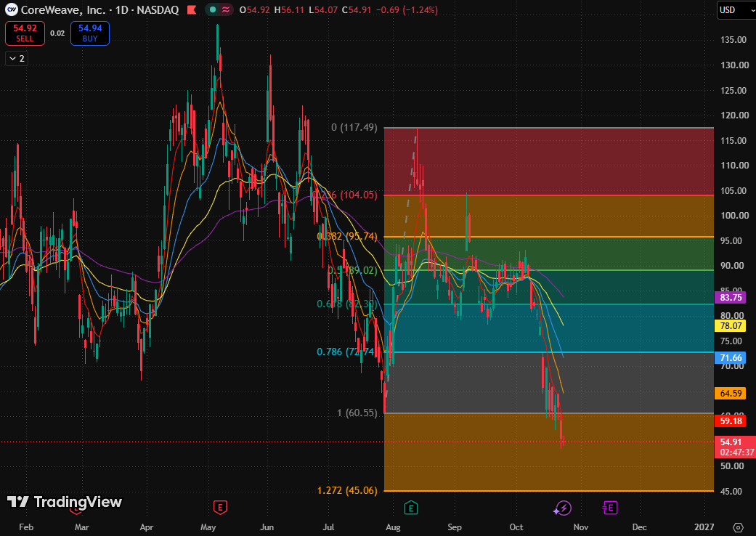The image size is (756, 536).
Task: Click the 2027 label on time axis
Action: point(704,527)
